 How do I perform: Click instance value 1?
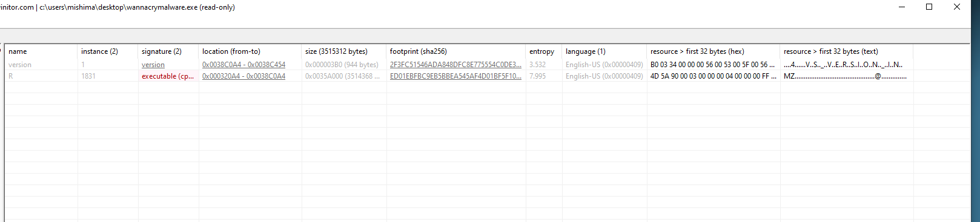point(83,65)
